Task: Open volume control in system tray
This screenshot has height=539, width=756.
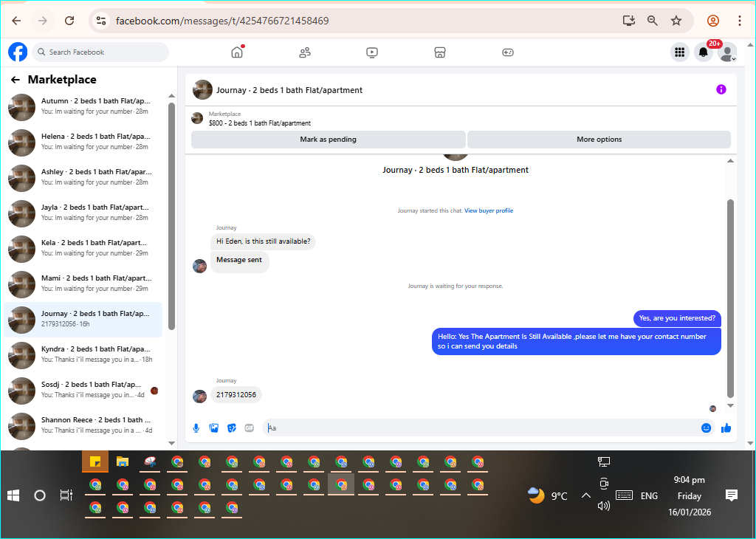Action: click(x=604, y=506)
